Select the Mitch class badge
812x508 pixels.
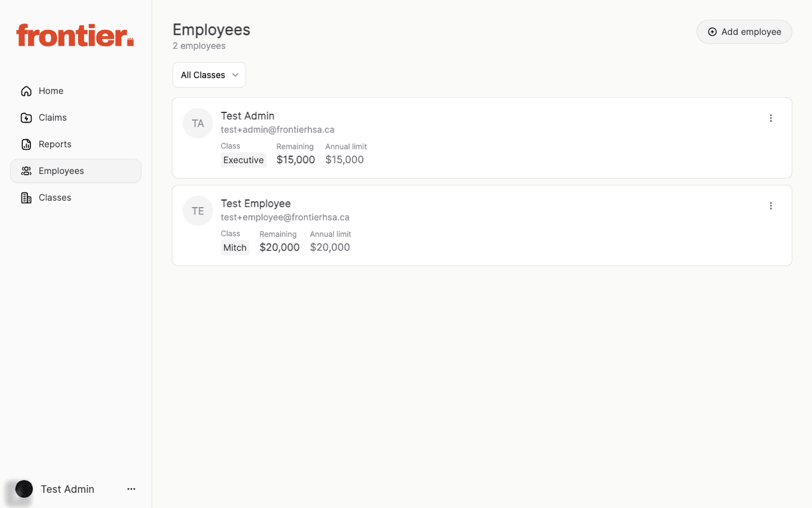click(x=235, y=247)
